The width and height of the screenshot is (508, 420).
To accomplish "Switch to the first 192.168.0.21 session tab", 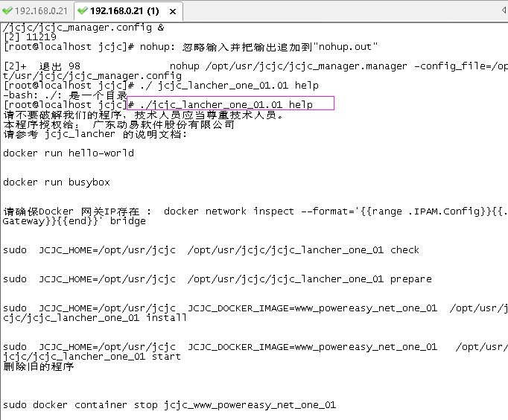I will point(35,11).
